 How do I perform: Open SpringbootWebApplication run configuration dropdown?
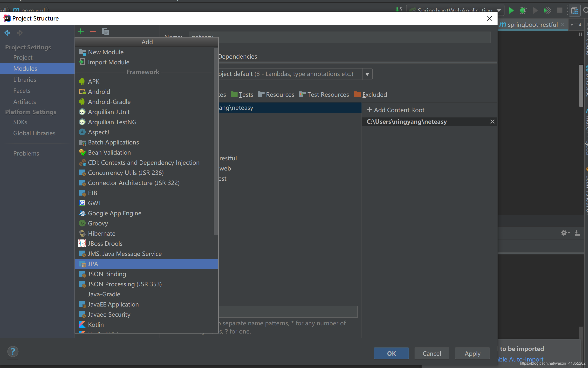[x=455, y=10]
